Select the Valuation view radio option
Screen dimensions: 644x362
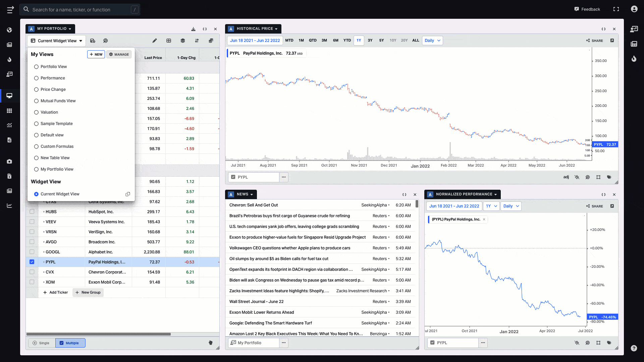click(x=36, y=112)
